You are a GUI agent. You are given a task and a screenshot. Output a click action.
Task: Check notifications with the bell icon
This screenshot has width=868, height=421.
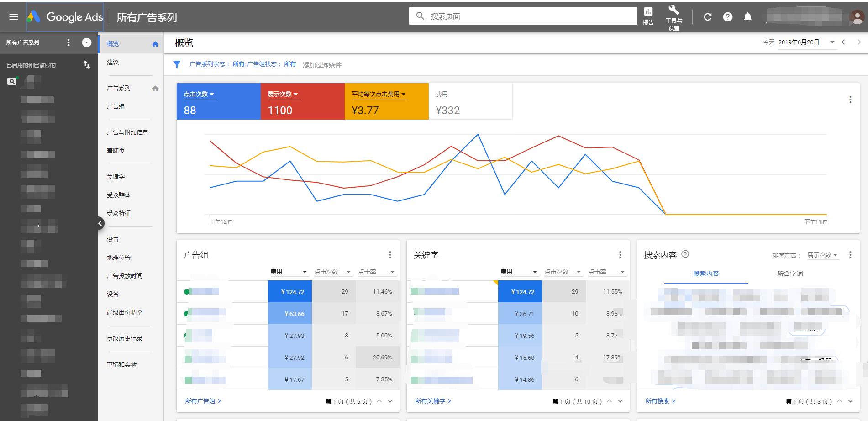748,17
